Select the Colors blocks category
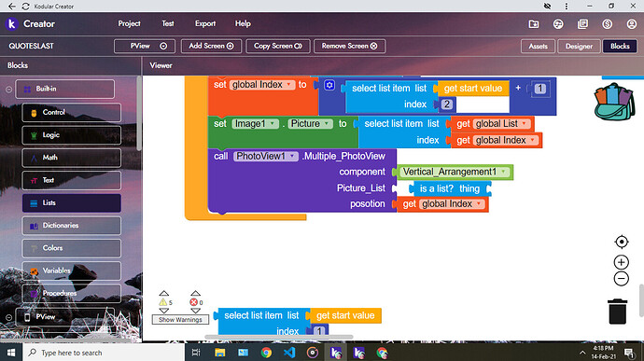644x361 pixels. 72,248
